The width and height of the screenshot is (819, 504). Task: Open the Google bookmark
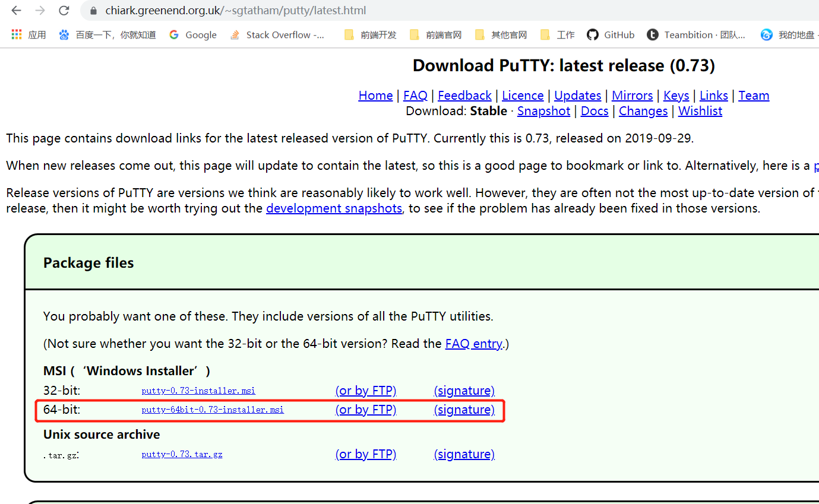point(193,35)
